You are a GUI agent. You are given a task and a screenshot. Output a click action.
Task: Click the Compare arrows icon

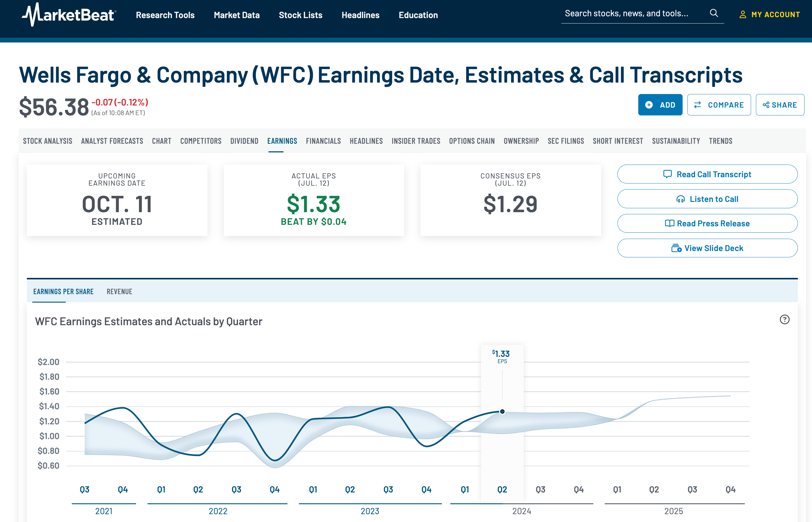click(x=697, y=105)
